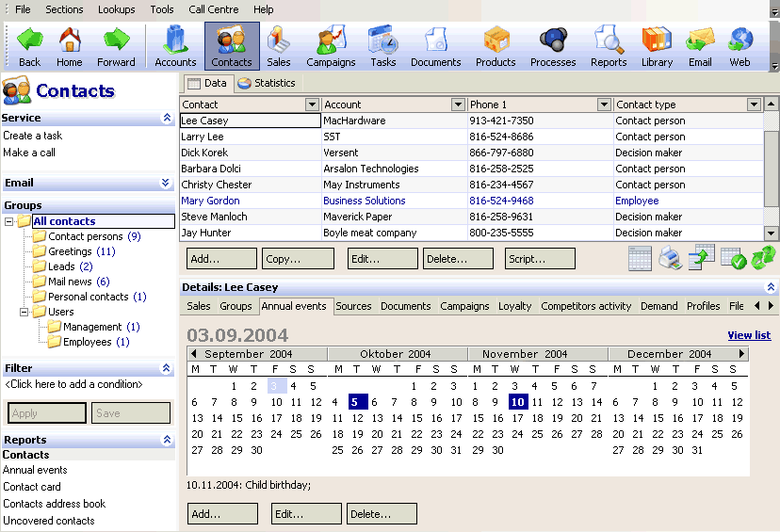
Task: Select the Mary Gordon contact row
Action: (471, 201)
